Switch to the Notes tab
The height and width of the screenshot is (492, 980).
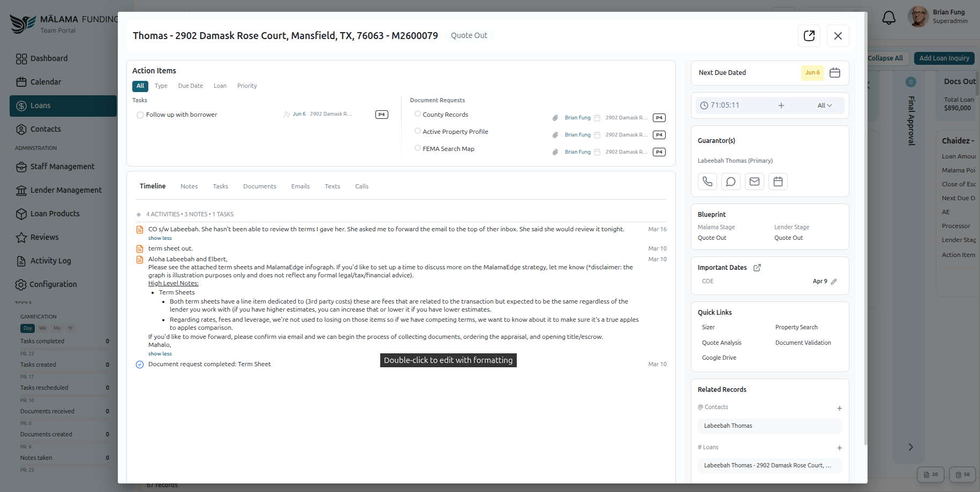tap(189, 186)
